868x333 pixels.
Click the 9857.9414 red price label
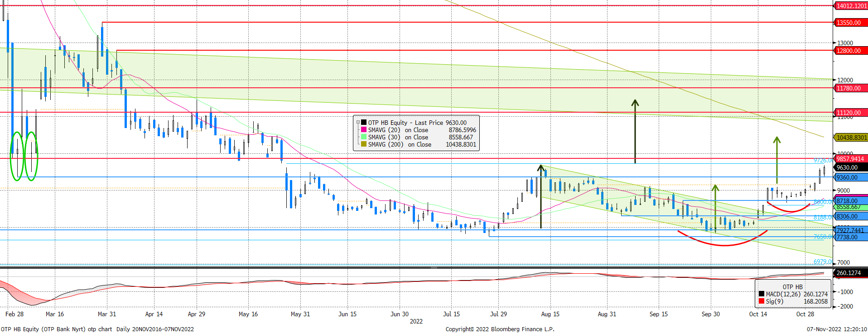coord(850,159)
